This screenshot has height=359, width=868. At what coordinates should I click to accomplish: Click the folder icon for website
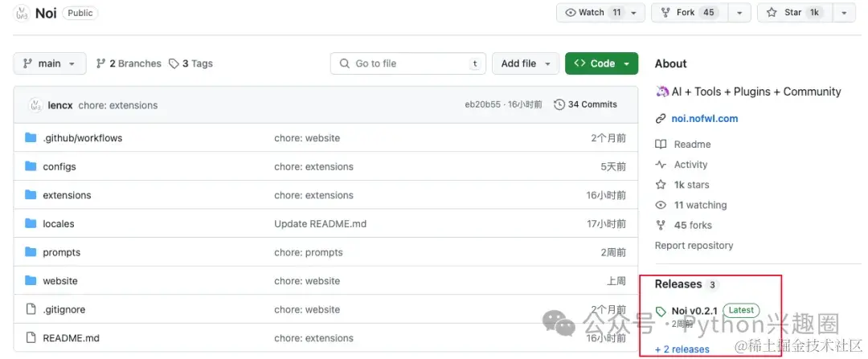click(31, 281)
